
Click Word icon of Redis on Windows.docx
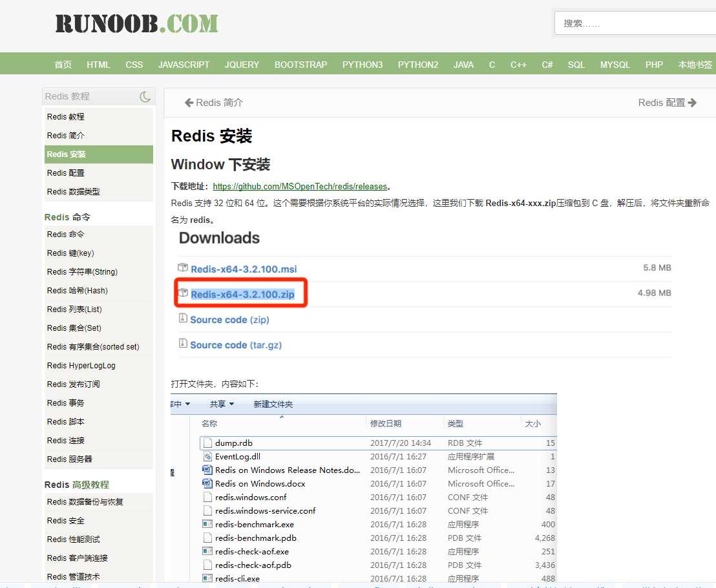207,483
